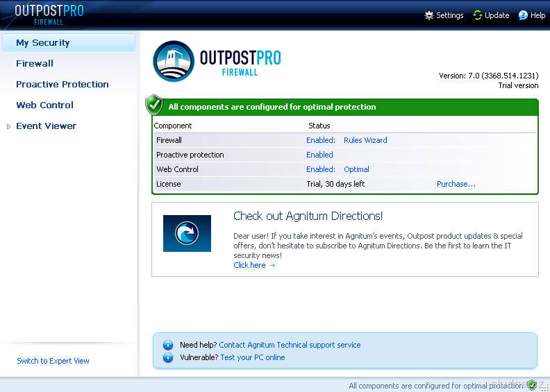The width and height of the screenshot is (550, 392).
Task: Click the info icon beside Need help
Action: pyautogui.click(x=167, y=345)
